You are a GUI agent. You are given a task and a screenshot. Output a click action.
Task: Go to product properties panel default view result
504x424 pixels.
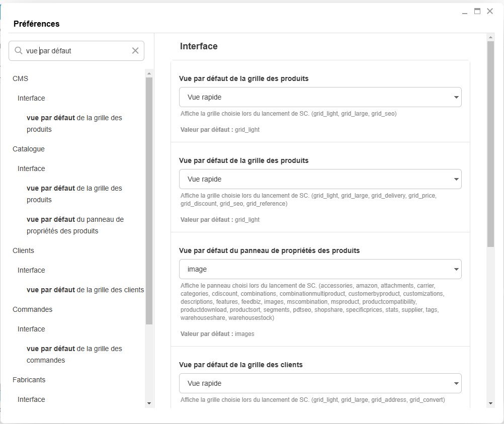(x=75, y=225)
